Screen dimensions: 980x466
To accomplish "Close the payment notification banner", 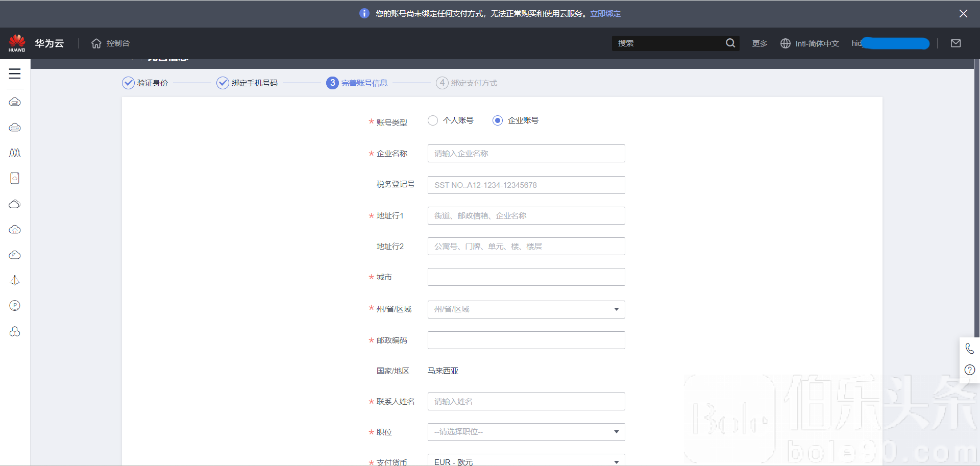I will point(963,14).
